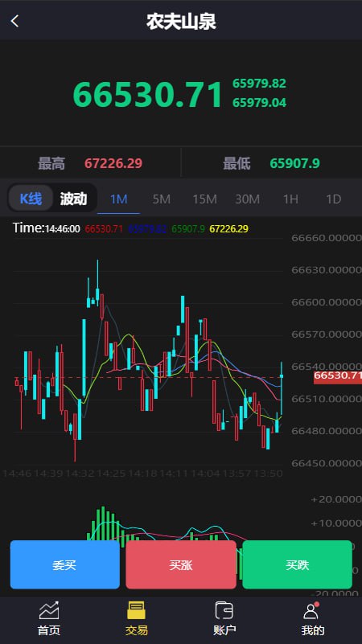Click the 66530.71 price marker on axis
The image size is (362, 644).
(x=338, y=375)
